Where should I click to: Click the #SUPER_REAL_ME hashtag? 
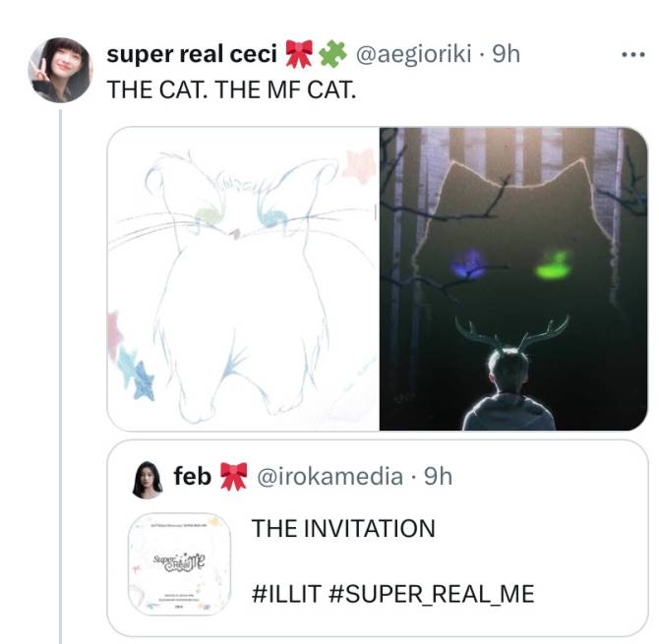pos(433,594)
